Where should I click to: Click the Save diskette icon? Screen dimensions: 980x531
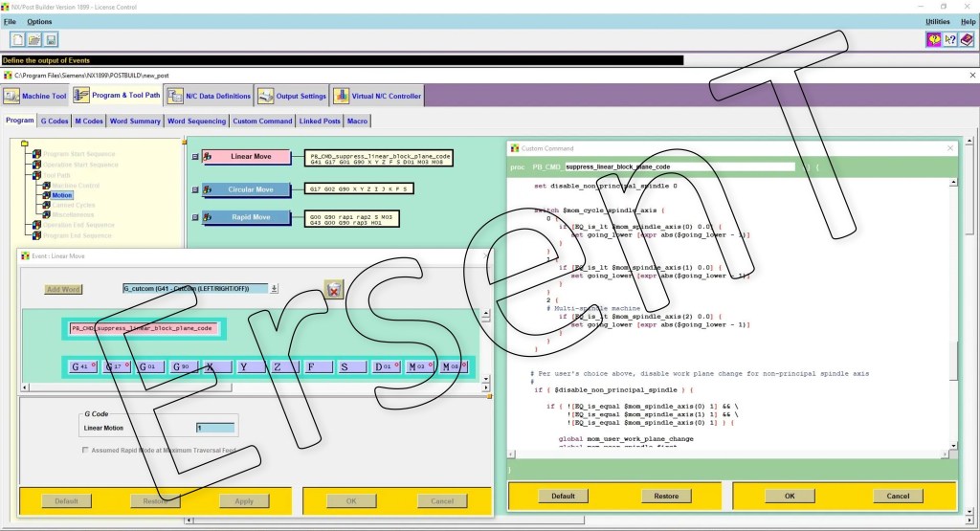pos(51,39)
